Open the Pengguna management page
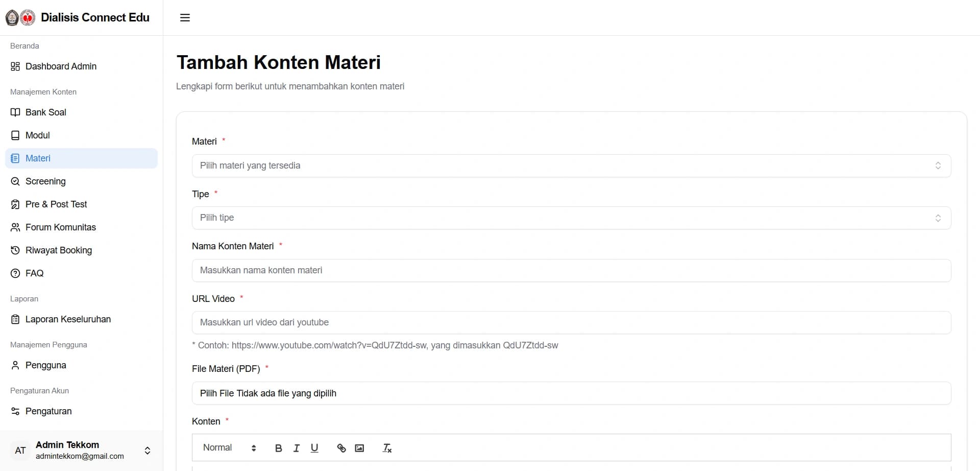This screenshot has height=471, width=980. (81, 365)
